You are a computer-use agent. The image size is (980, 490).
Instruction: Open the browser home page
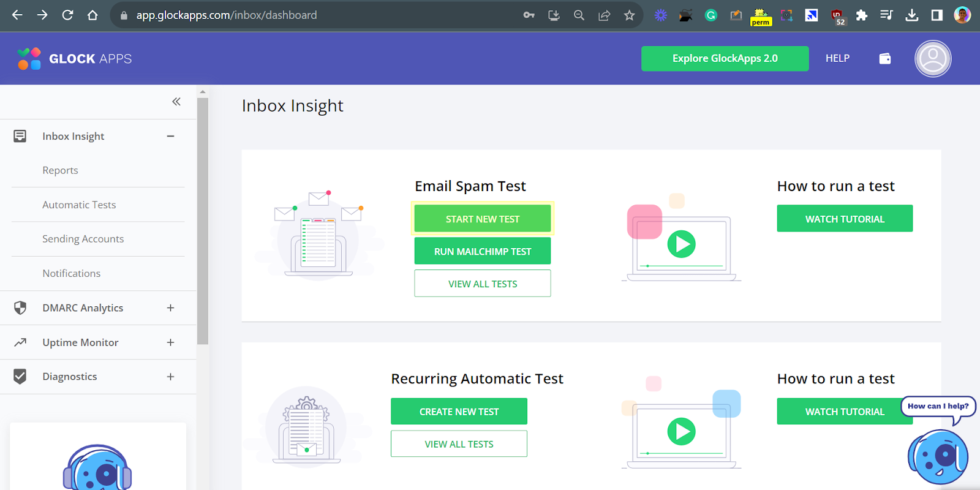click(x=92, y=15)
